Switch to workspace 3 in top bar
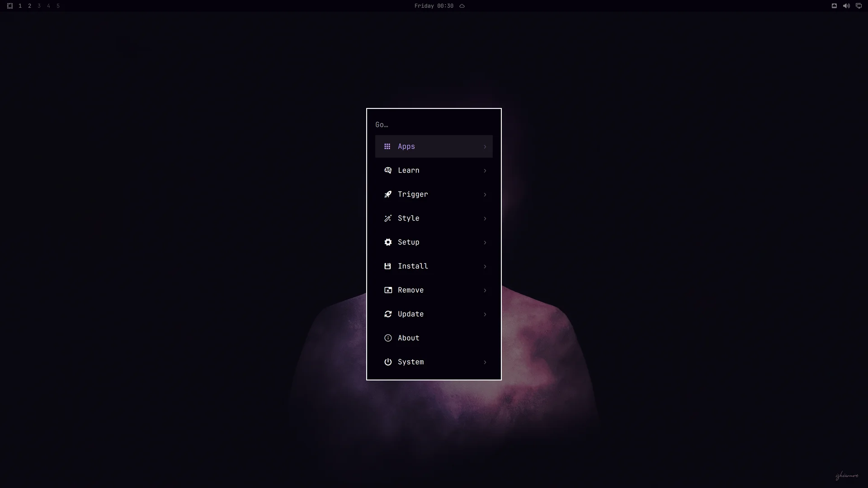The width and height of the screenshot is (868, 488). point(39,6)
